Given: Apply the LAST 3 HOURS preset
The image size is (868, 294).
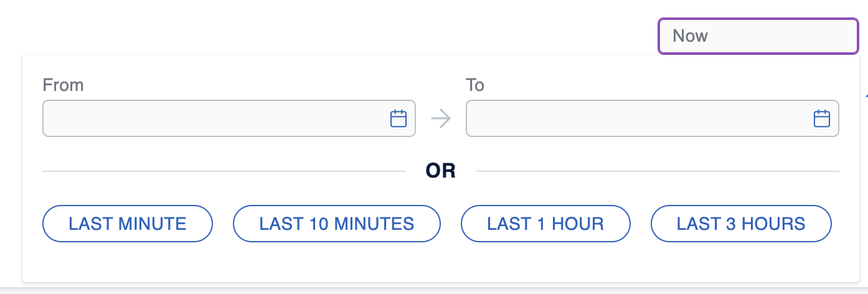Looking at the screenshot, I should click(x=741, y=224).
